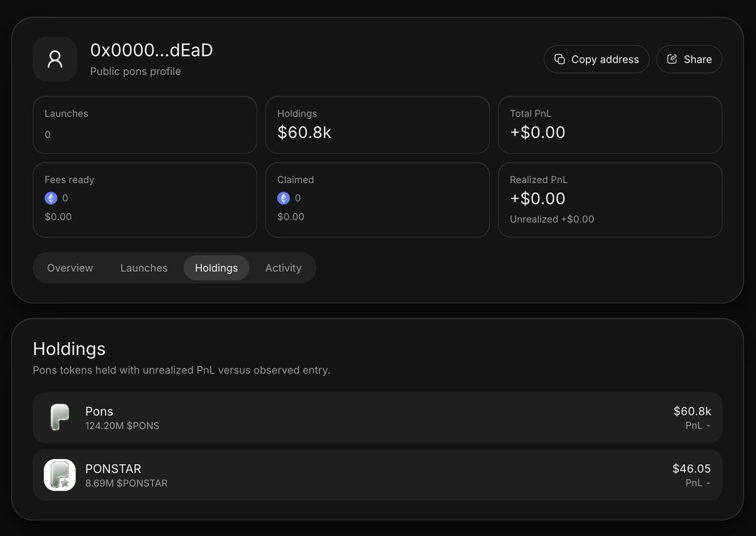The width and height of the screenshot is (756, 536).
Task: Select the Holdings tab
Action: click(216, 268)
